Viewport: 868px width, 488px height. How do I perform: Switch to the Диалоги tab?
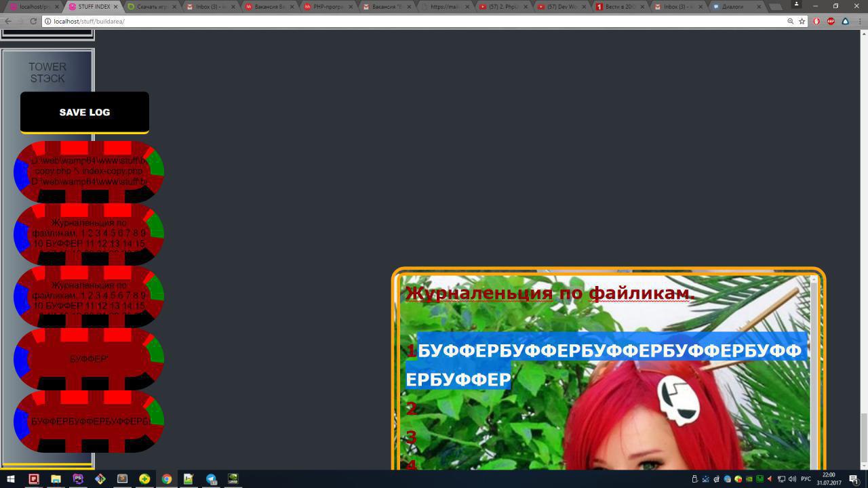coord(736,7)
